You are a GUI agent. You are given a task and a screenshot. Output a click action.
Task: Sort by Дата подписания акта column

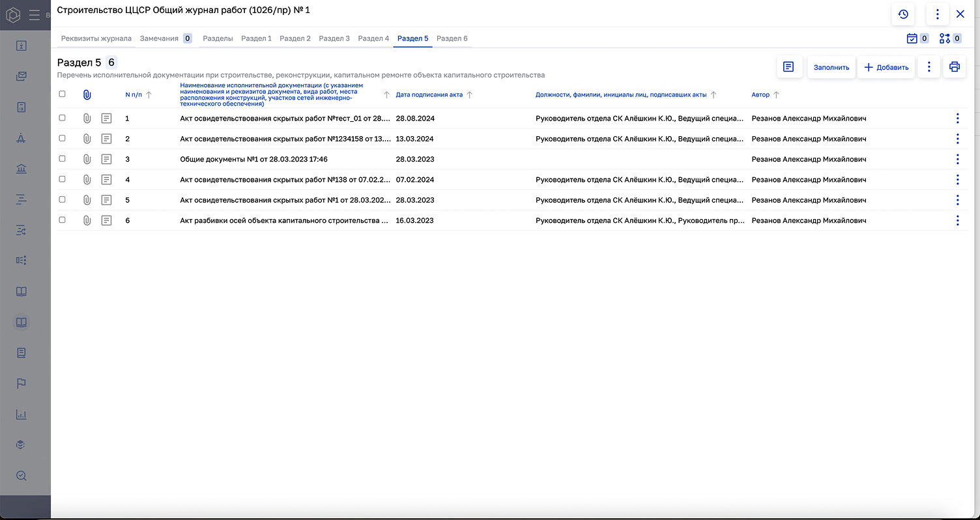[x=429, y=94]
